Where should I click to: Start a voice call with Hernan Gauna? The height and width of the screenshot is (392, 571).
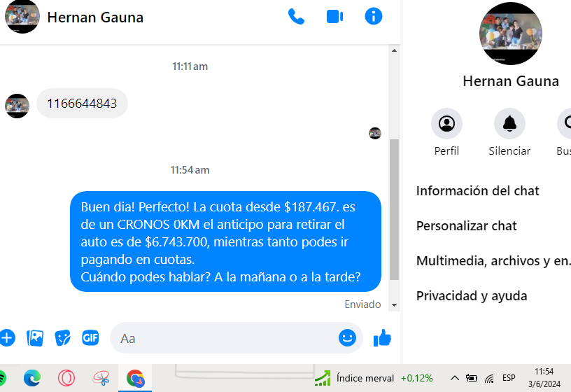pyautogui.click(x=296, y=17)
